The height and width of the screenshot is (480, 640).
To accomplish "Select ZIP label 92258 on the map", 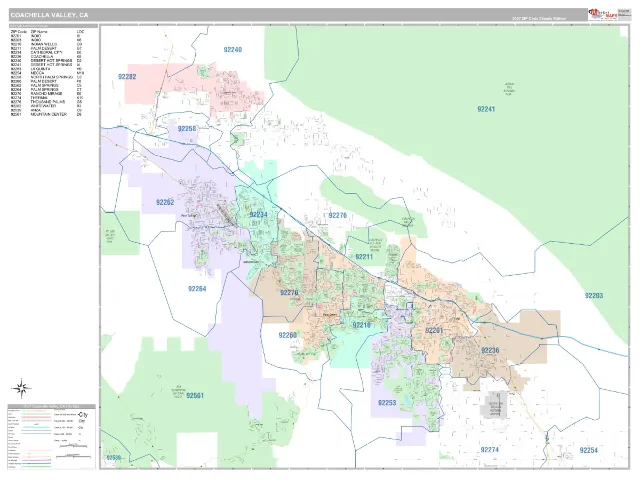I will (x=187, y=129).
